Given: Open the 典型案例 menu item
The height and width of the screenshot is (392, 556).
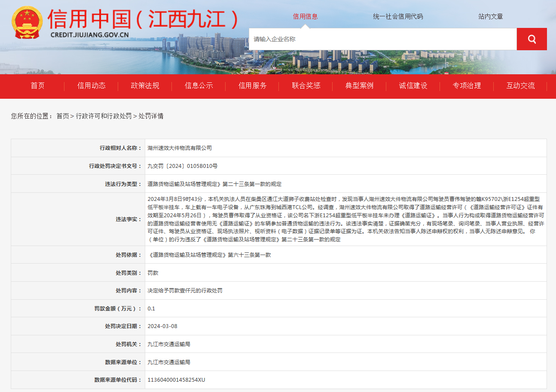Looking at the screenshot, I should [x=359, y=85].
